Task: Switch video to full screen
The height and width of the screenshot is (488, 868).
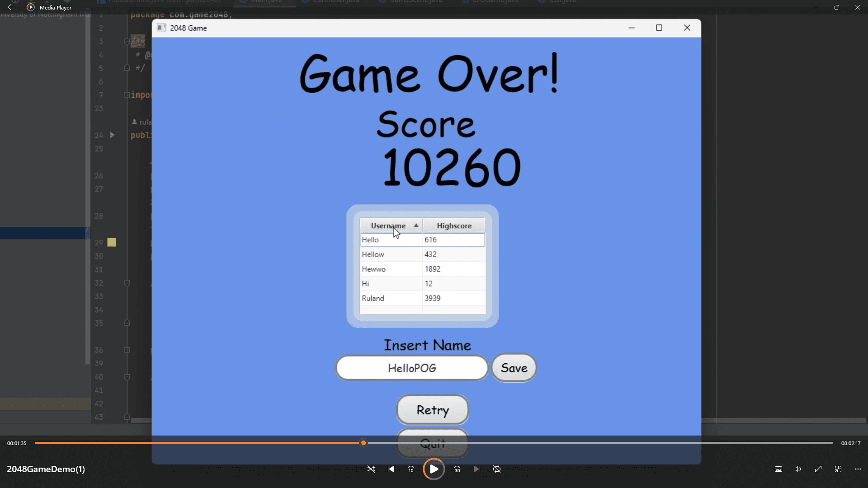Action: [818, 469]
